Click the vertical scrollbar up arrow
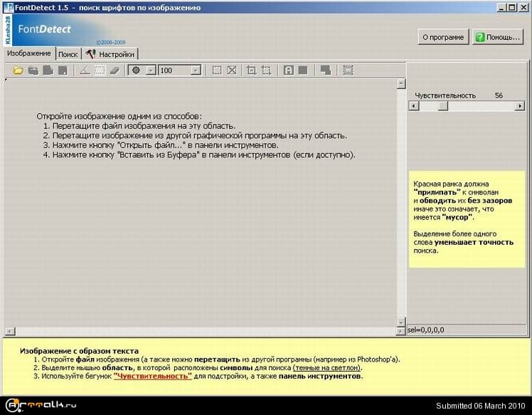The width and height of the screenshot is (532, 415). click(x=401, y=83)
